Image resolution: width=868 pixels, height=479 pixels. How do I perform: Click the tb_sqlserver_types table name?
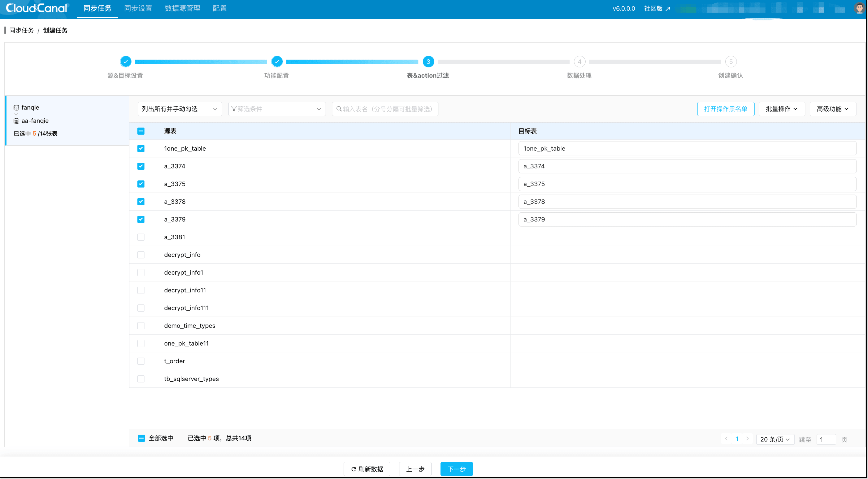point(191,379)
